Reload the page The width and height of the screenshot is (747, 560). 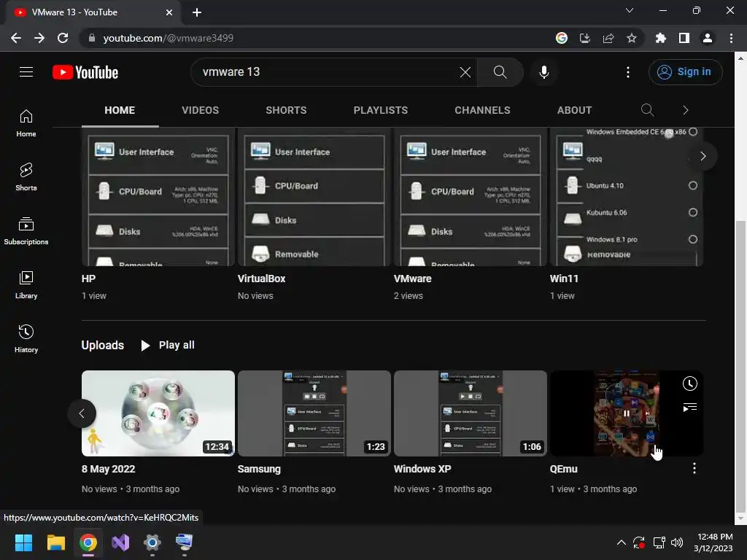[x=63, y=38]
